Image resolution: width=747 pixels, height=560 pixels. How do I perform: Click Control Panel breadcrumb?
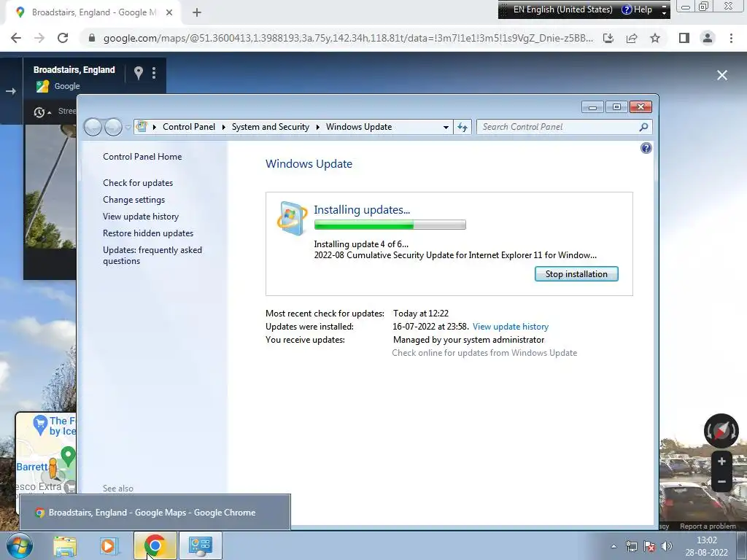point(189,127)
